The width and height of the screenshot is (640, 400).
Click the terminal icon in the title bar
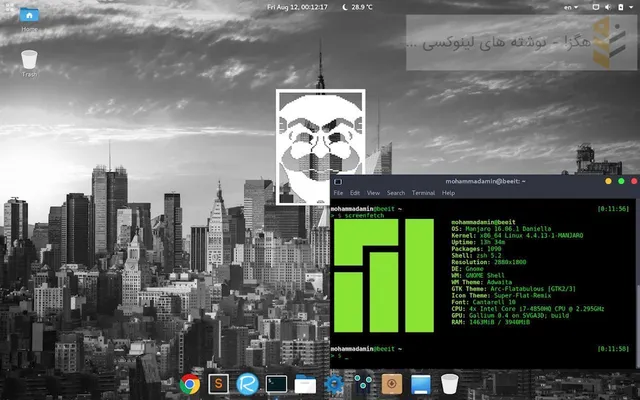point(338,182)
